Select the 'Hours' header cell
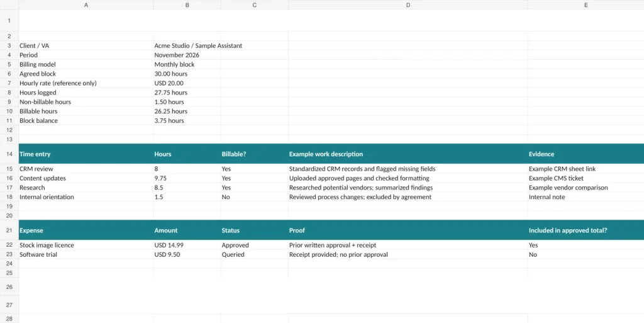Screen dimensions: 644x323 click(x=187, y=154)
